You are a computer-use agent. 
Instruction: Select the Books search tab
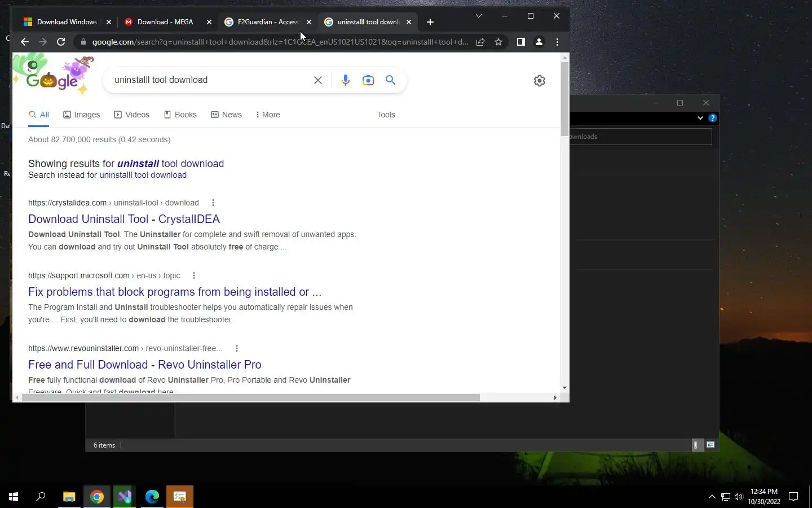point(180,115)
